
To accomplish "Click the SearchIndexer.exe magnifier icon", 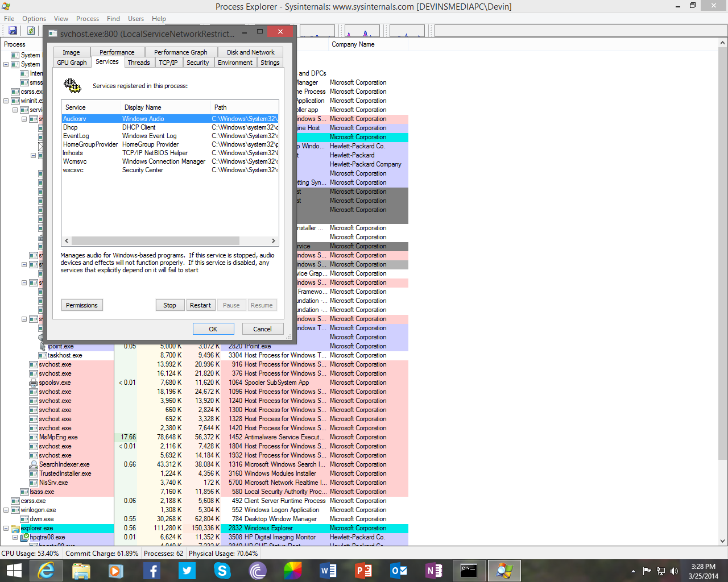I will (x=34, y=464).
